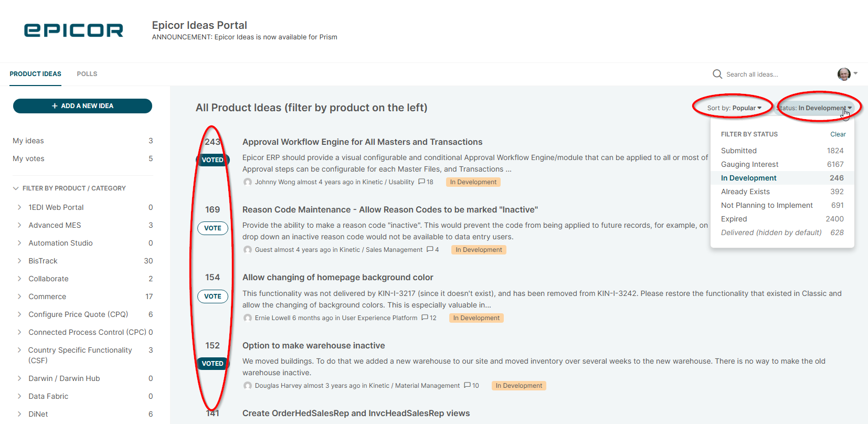Expand the Darwin / Darwin Hub category
This screenshot has height=424, width=868.
19,378
